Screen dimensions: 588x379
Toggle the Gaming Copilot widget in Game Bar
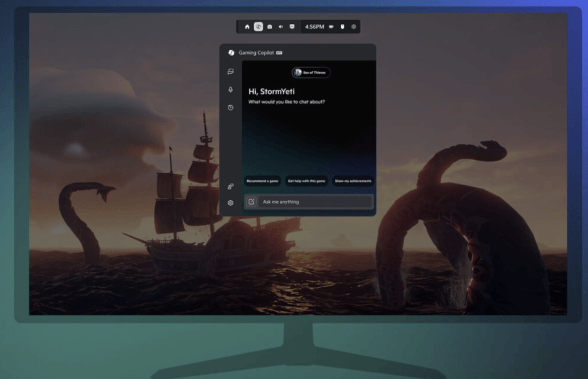(x=259, y=27)
